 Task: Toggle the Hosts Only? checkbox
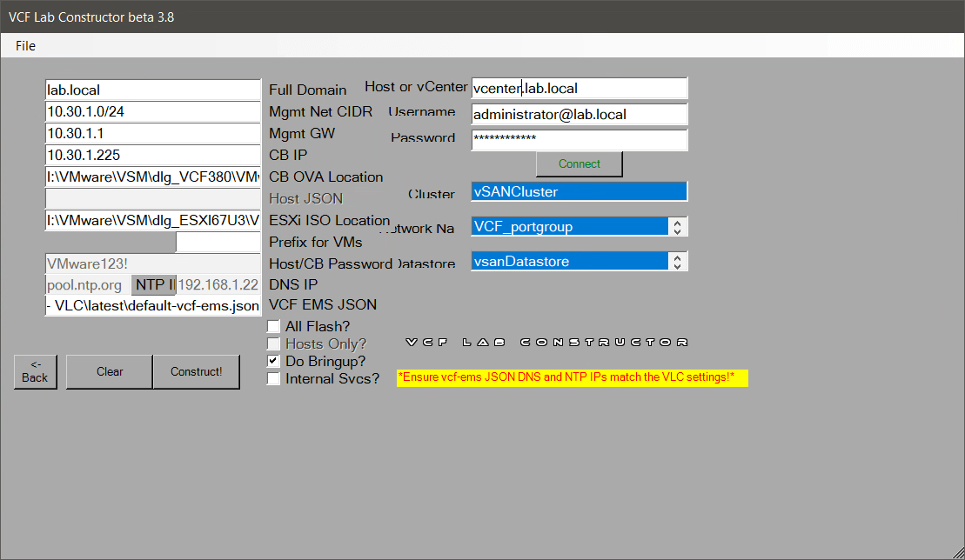[274, 343]
